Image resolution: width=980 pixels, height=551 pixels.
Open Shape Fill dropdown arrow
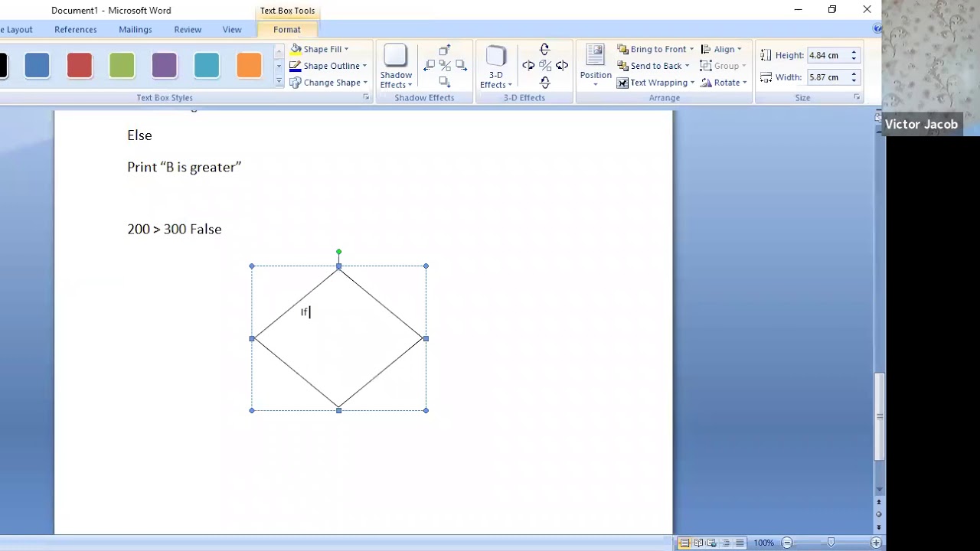(x=346, y=49)
